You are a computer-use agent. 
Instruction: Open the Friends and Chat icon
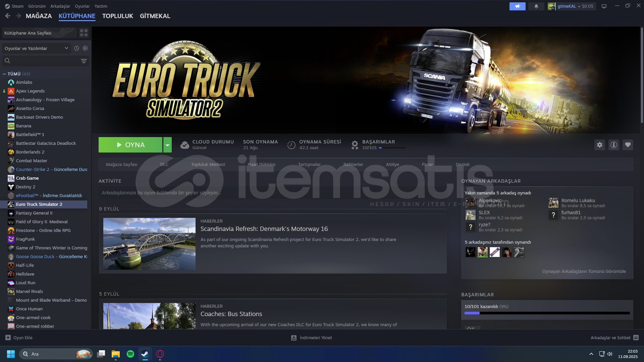click(636, 338)
